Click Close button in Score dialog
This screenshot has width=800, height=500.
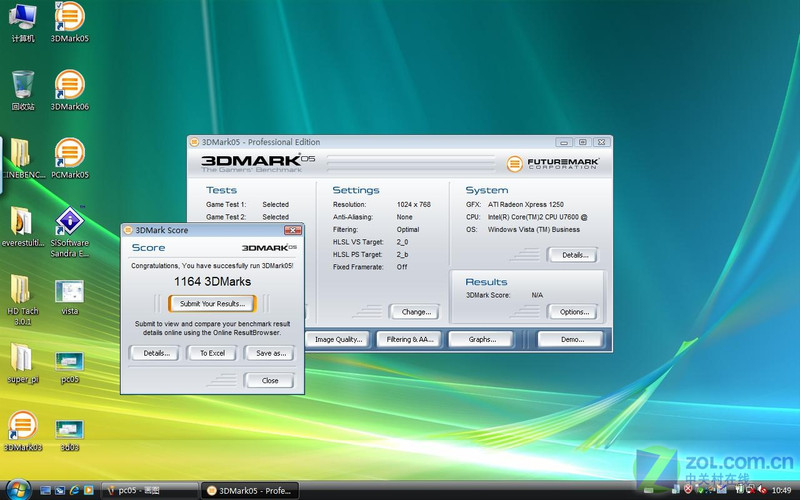click(x=269, y=381)
